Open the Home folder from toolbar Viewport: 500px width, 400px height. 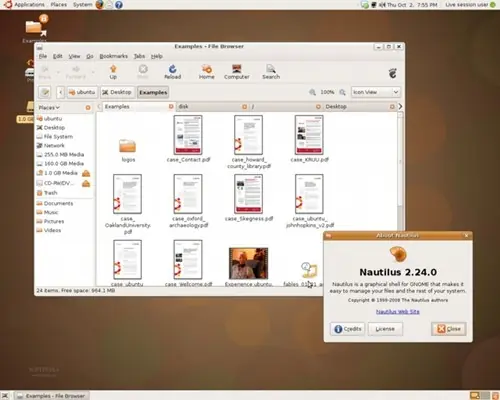207,72
